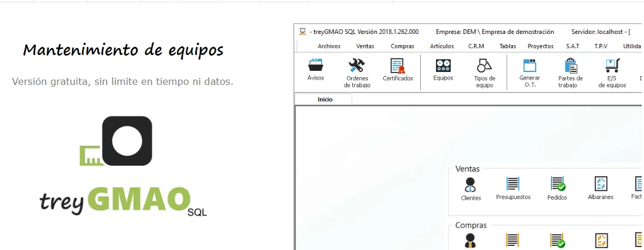Open the Proyectos menu
644x250 pixels.
click(x=540, y=46)
